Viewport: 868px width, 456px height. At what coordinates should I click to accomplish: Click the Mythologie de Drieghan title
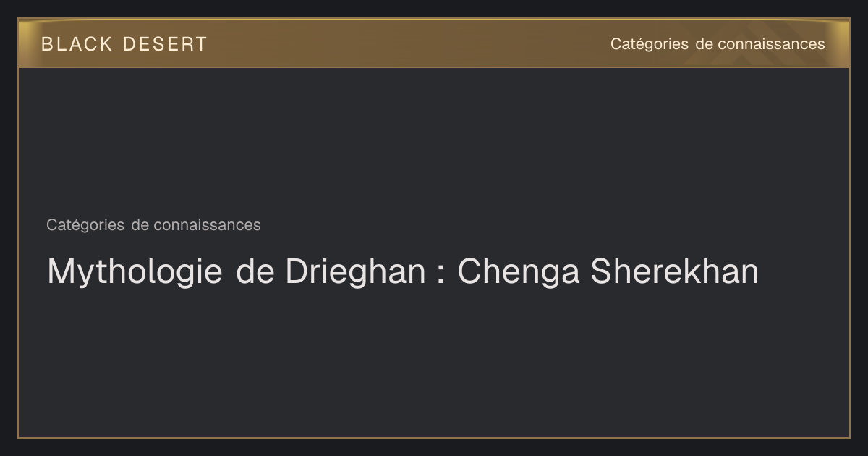403,272
